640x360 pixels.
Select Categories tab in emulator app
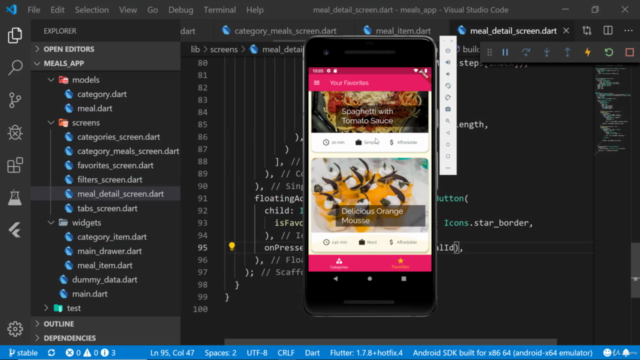pos(339,263)
